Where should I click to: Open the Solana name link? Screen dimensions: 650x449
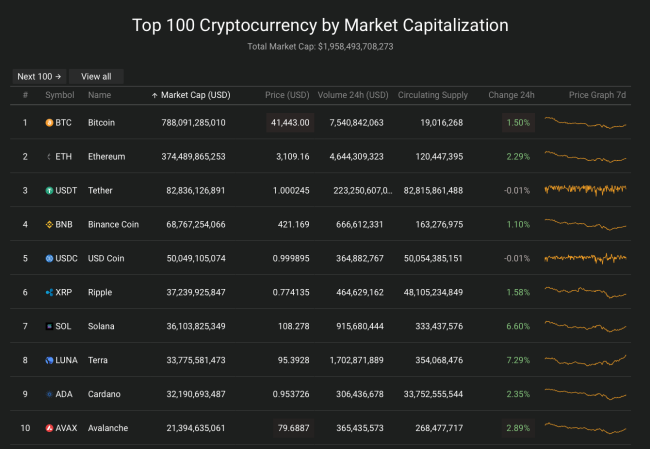[101, 327]
